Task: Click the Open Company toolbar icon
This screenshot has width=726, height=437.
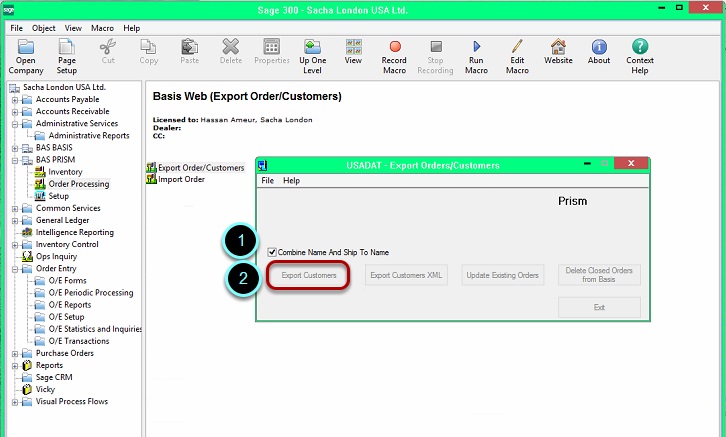Action: [x=25, y=47]
